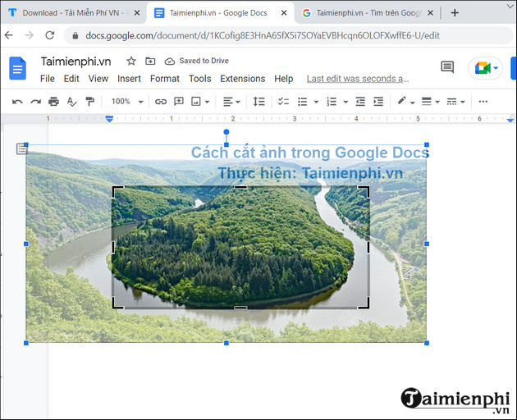Image resolution: width=517 pixels, height=420 pixels.
Task: Open the File menu
Action: point(48,79)
